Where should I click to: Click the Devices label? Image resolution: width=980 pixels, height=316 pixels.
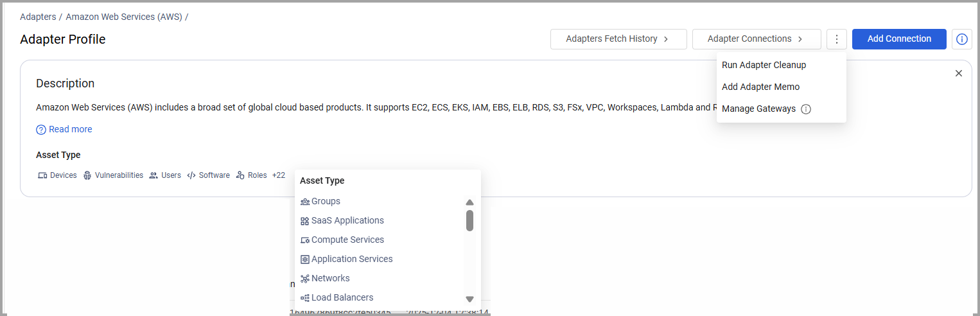click(x=64, y=175)
